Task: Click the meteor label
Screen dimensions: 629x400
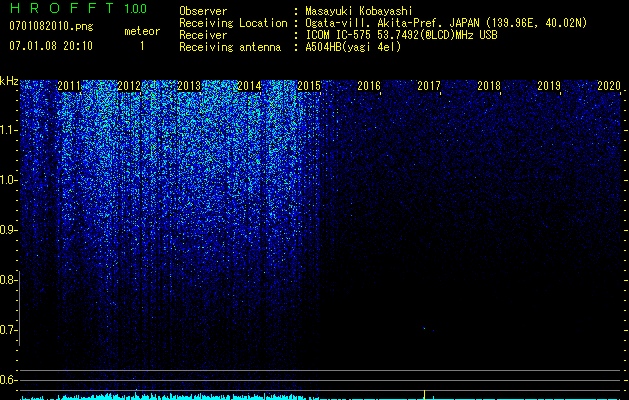Action: [142, 31]
